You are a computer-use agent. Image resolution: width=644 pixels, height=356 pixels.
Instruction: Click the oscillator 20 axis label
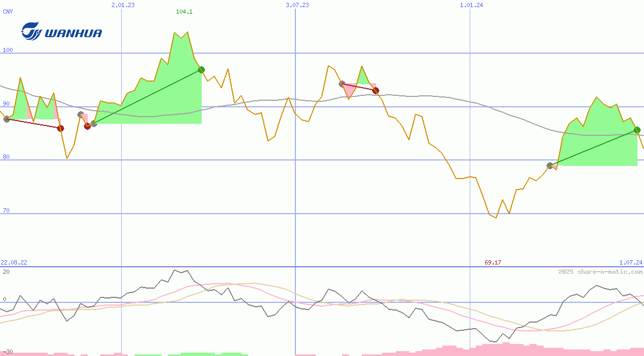click(x=6, y=272)
